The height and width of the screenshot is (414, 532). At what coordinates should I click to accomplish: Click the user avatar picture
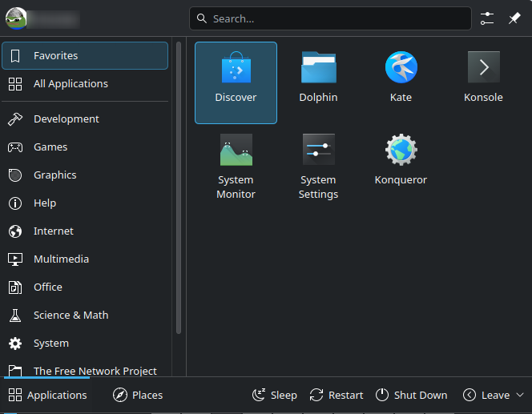(x=15, y=18)
